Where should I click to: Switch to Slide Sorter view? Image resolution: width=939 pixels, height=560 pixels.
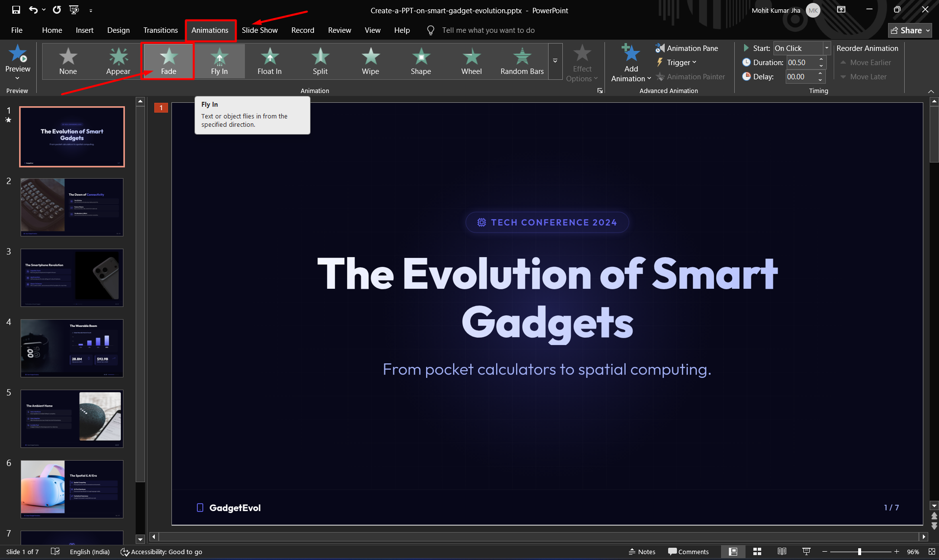click(x=757, y=552)
